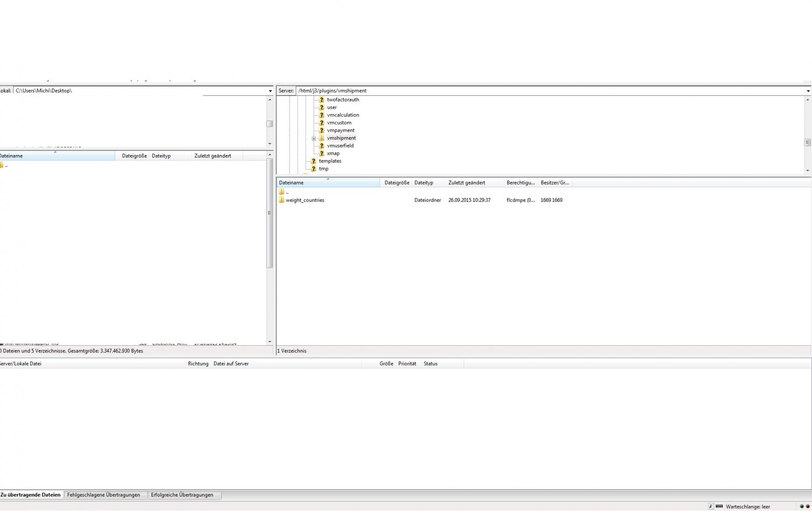This screenshot has width=812, height=511.
Task: Switch to Erfolgreiche Übertragungen tab
Action: (x=182, y=495)
